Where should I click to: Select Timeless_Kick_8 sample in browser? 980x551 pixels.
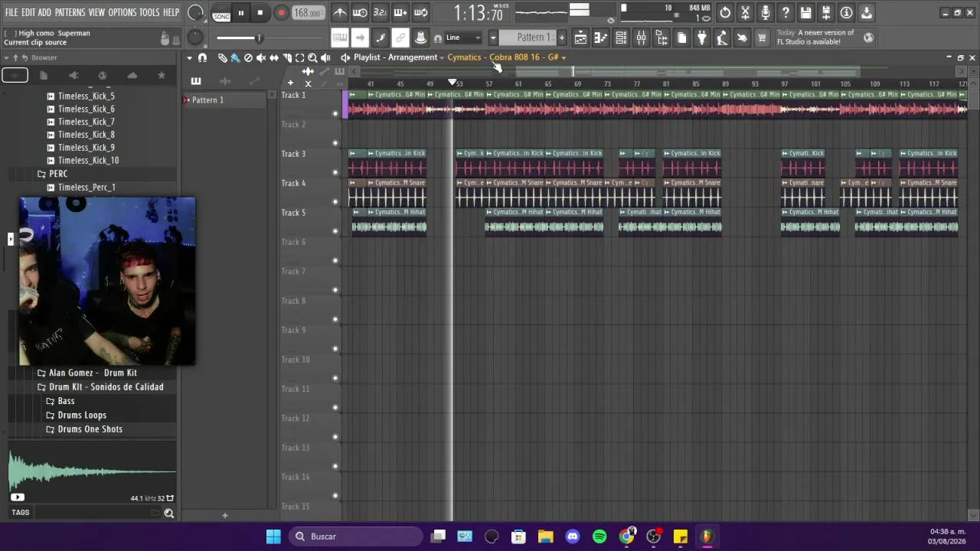tap(87, 135)
